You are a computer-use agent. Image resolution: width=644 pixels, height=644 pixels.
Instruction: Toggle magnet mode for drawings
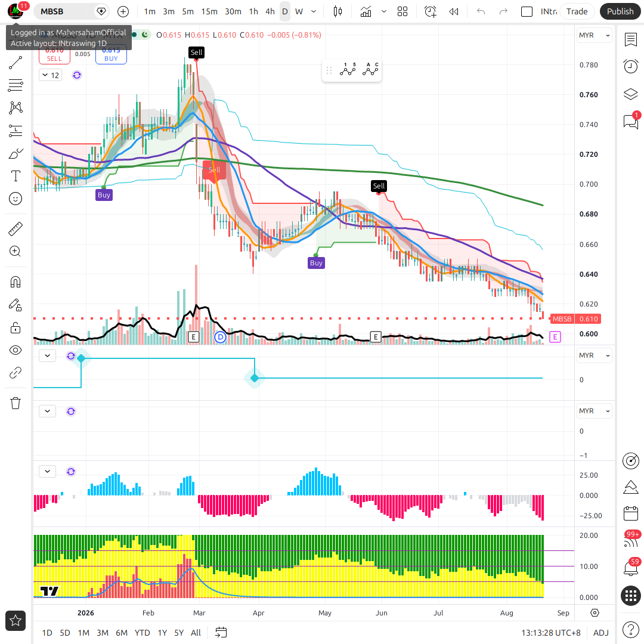coord(15,282)
